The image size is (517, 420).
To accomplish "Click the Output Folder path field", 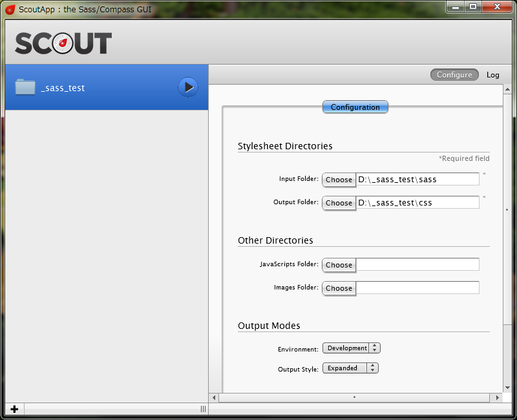I will tap(417, 202).
